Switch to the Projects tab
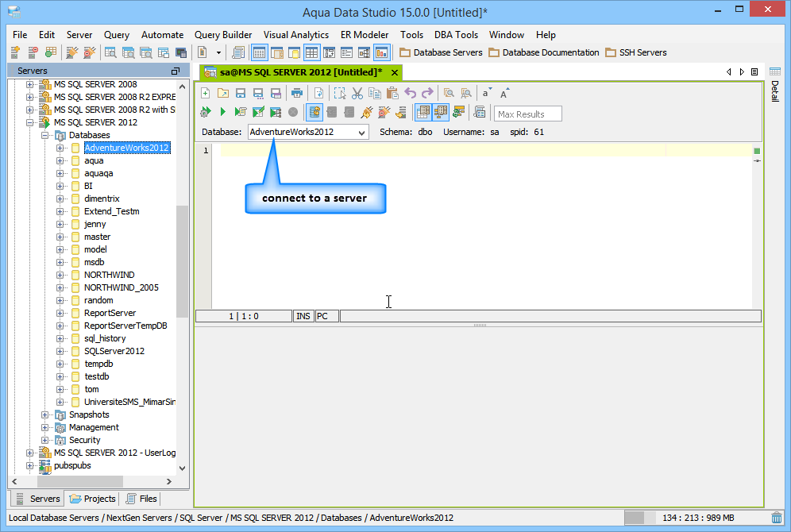 click(x=93, y=499)
